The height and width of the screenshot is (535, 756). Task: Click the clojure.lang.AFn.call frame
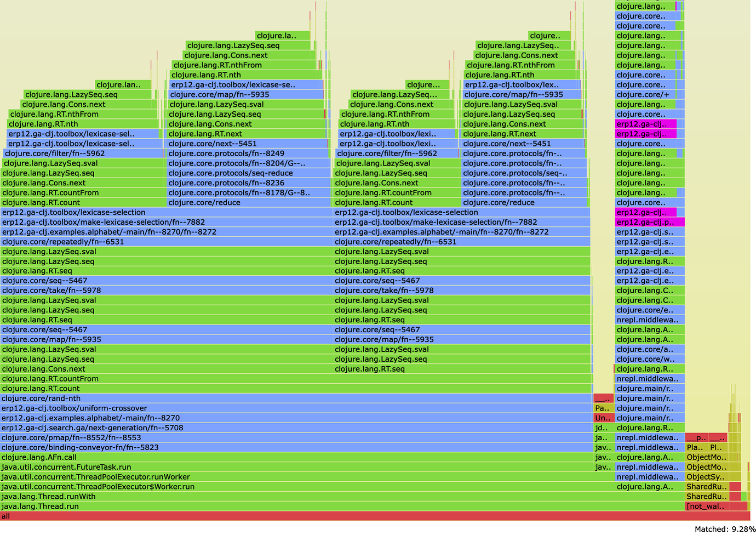(296, 457)
